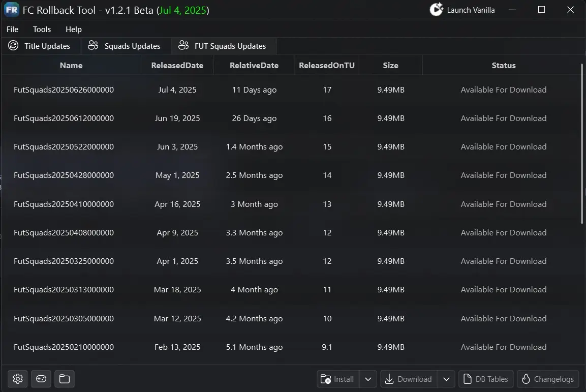Screen dimensions: 586x392
Task: Select row FutSquads20250325000000
Action: click(x=291, y=261)
